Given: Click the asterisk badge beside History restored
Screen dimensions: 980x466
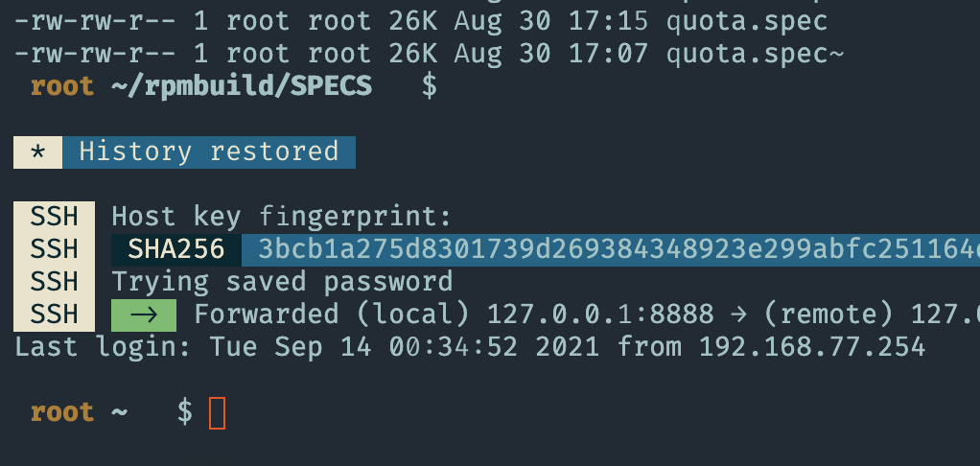Looking at the screenshot, I should tap(37, 152).
